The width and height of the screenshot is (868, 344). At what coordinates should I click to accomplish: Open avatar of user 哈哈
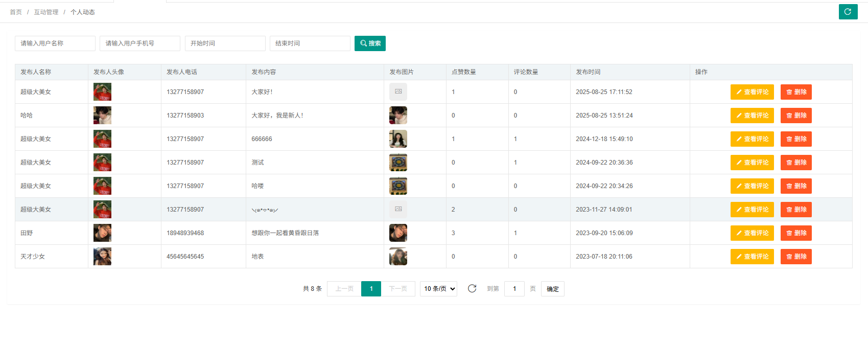102,116
